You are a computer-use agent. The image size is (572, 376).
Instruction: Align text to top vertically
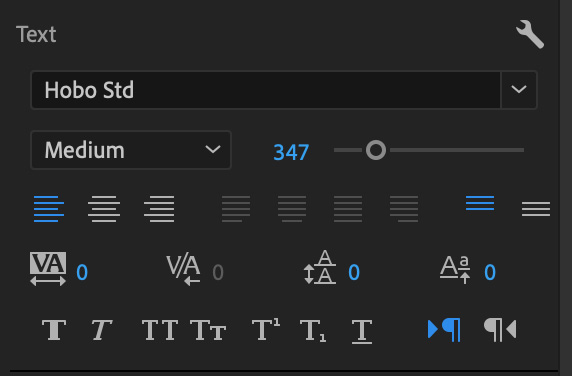pos(480,203)
